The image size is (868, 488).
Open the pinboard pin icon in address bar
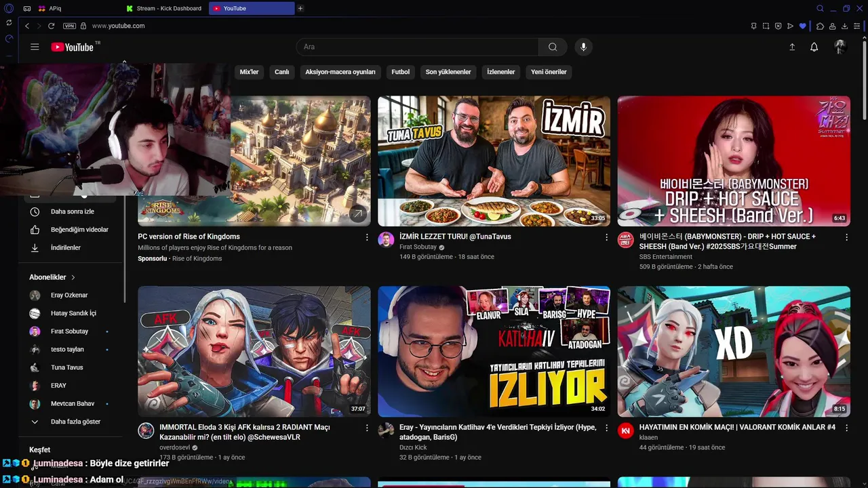(x=753, y=26)
